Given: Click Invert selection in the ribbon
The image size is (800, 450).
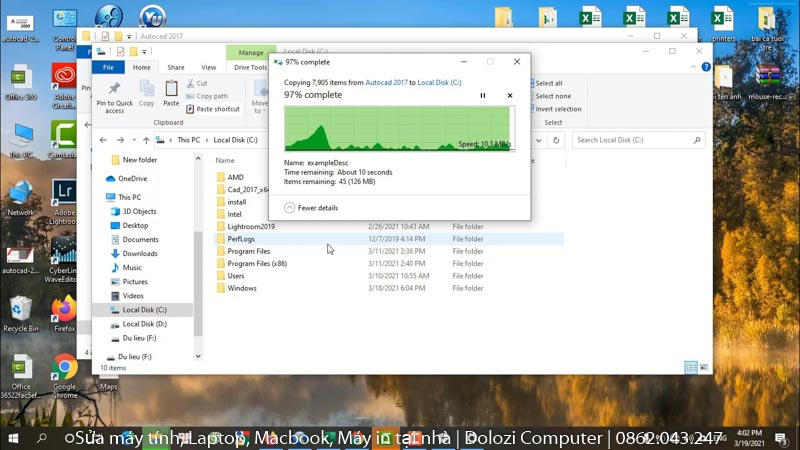Looking at the screenshot, I should click(x=557, y=109).
